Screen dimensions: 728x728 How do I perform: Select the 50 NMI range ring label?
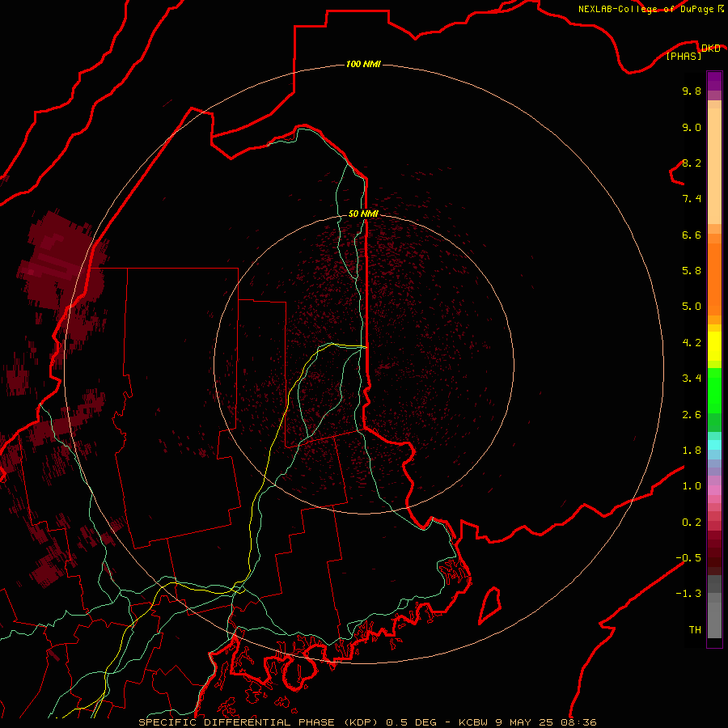[363, 214]
